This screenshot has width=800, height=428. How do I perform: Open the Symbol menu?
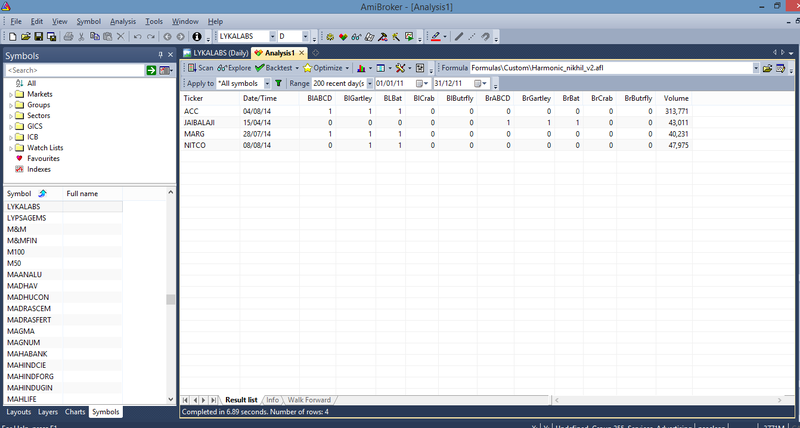pyautogui.click(x=88, y=21)
